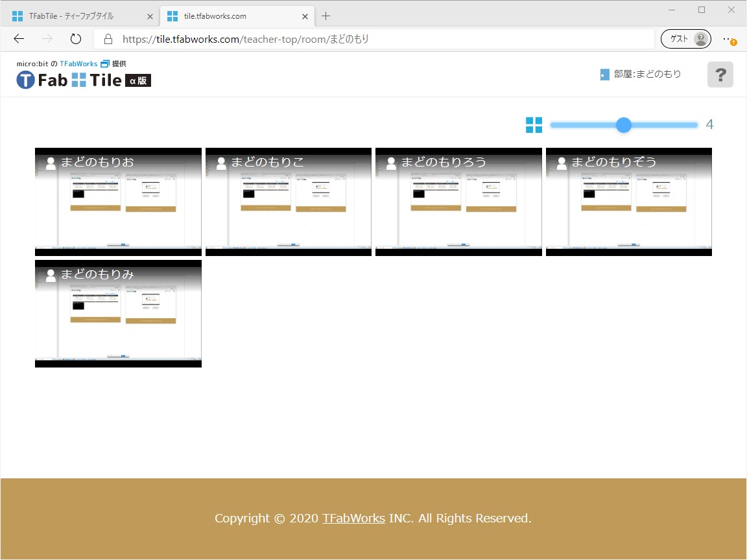Viewport: 747px width, 560px height.
Task: Click the user icon beside まどのもりろう
Action: tap(391, 163)
